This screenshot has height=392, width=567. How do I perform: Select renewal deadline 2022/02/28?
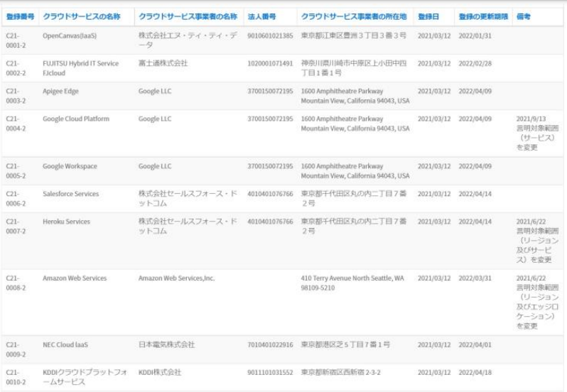tap(475, 64)
